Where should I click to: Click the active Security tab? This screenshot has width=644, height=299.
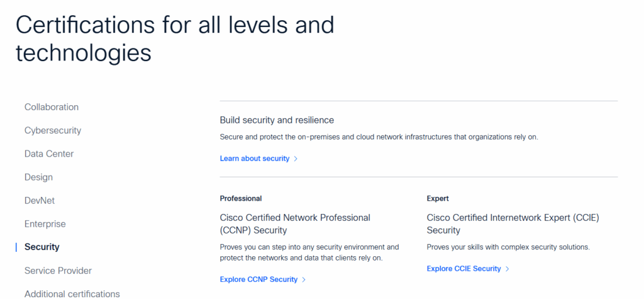(x=42, y=247)
